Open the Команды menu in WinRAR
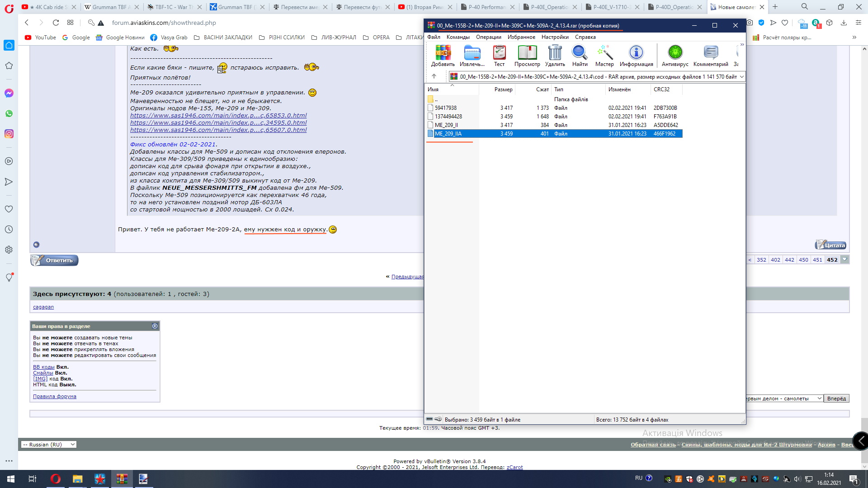The width and height of the screenshot is (868, 488). coord(458,37)
